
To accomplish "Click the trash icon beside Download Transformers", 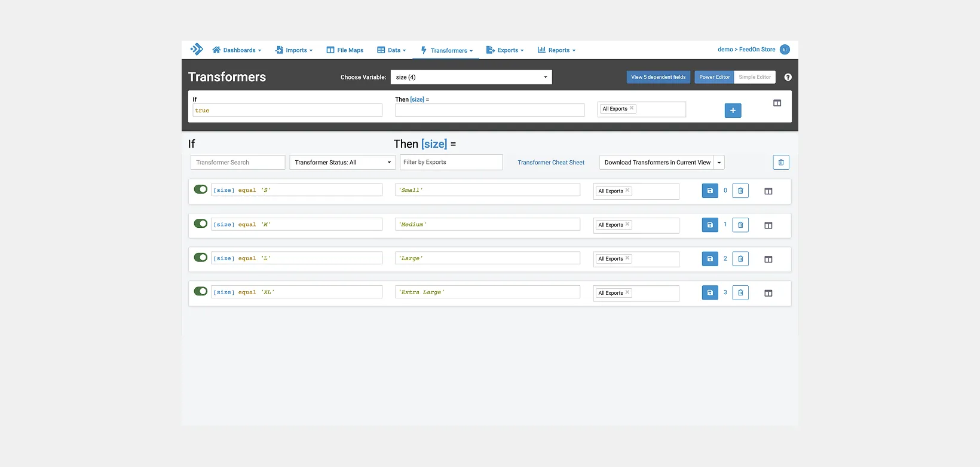I will click(x=781, y=163).
